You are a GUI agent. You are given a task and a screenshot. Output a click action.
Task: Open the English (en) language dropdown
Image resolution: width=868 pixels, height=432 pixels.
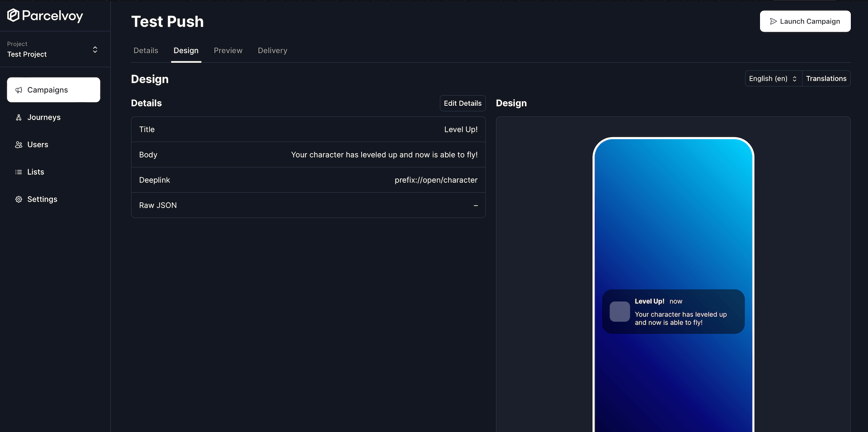tap(773, 79)
